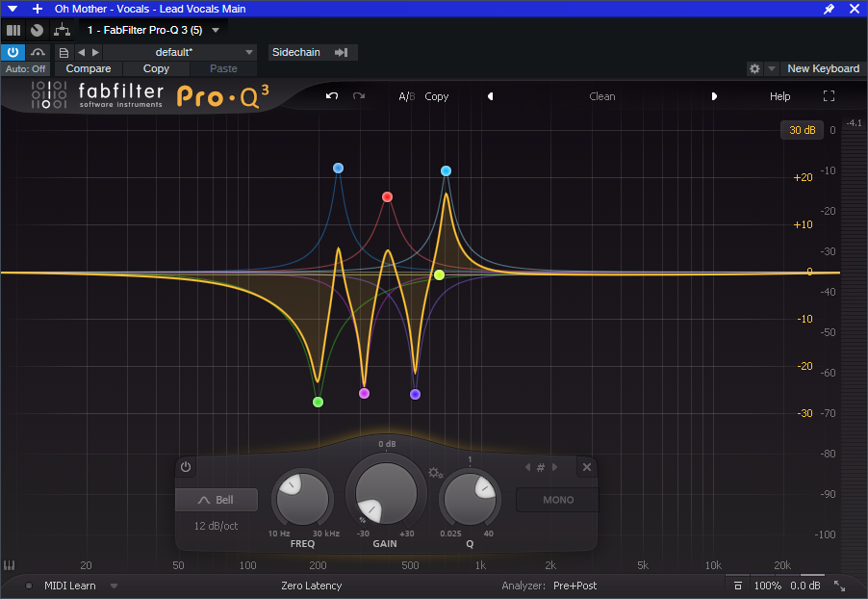
Task: Pin the plugin window using the pin icon
Action: click(x=829, y=9)
